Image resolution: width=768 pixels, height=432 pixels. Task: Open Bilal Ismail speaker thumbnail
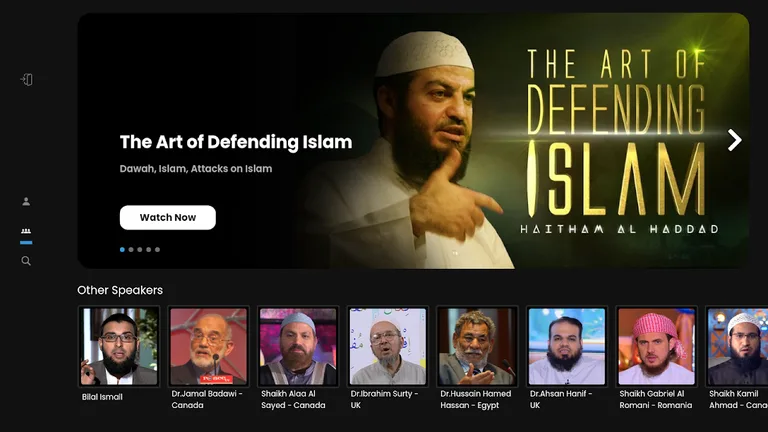(x=119, y=346)
